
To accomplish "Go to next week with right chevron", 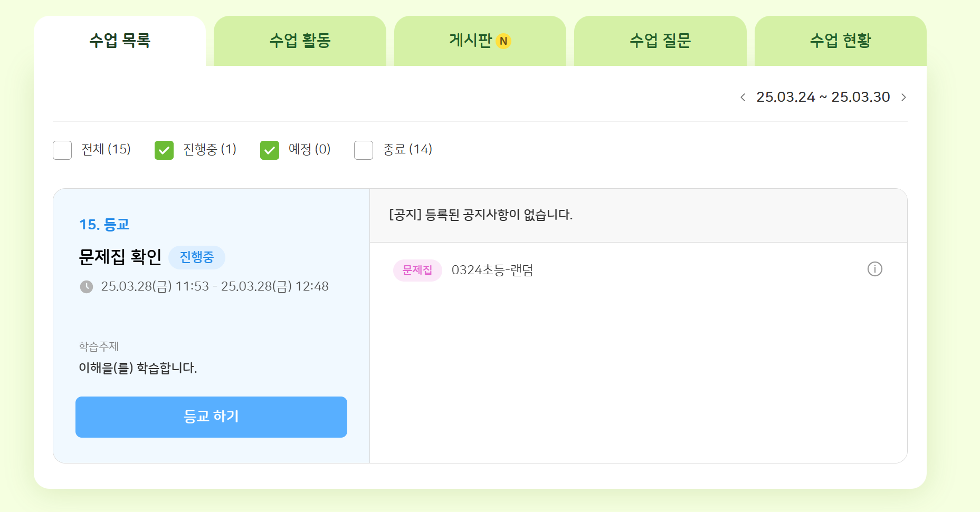I will 903,98.
